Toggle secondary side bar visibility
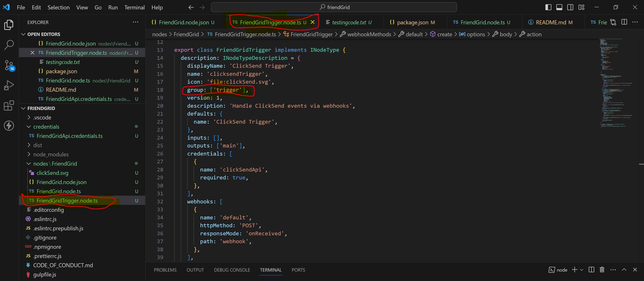Screen dimensions: 644x281 [x=570, y=7]
